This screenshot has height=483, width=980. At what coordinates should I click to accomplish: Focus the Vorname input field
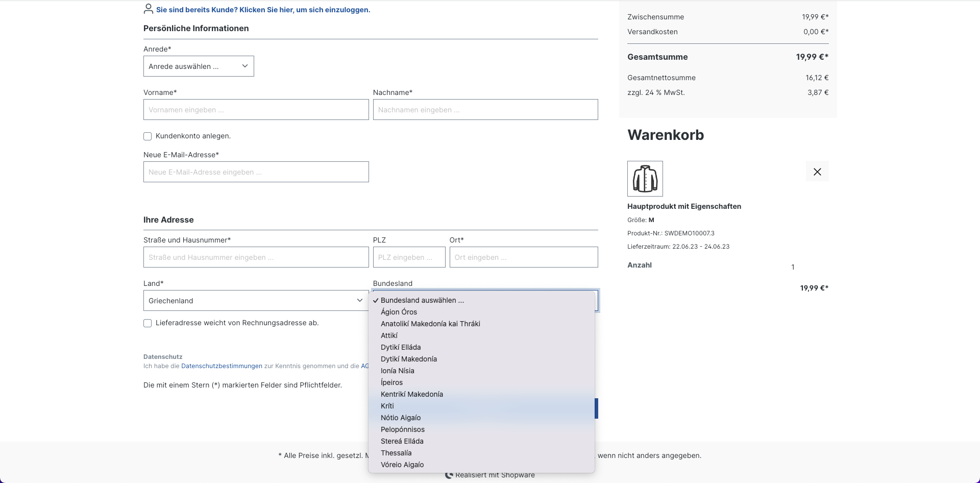click(x=256, y=110)
